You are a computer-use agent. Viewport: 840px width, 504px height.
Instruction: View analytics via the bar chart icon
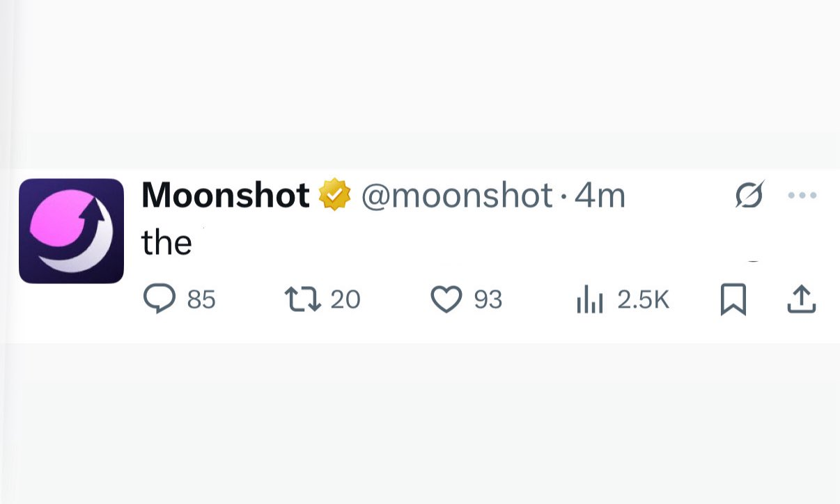(x=589, y=301)
